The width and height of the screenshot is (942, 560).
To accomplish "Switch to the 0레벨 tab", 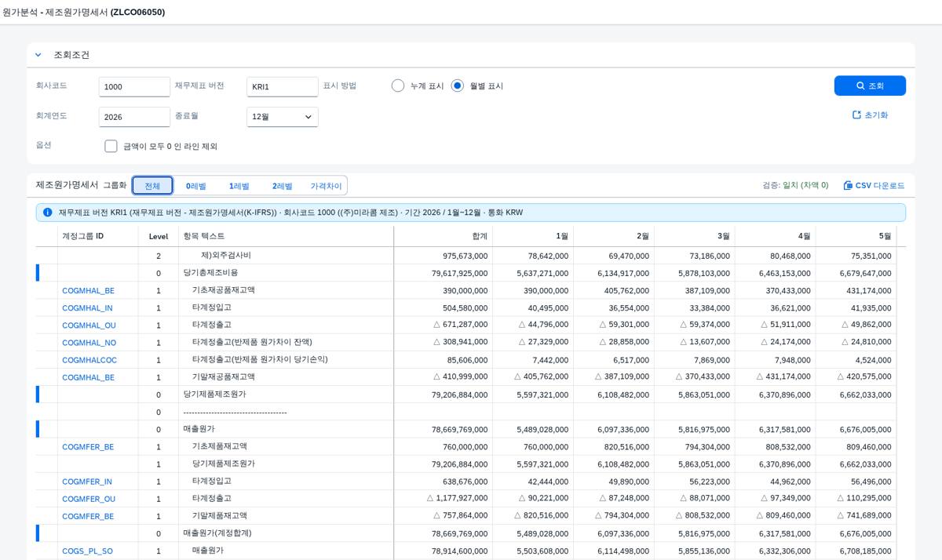I will [x=196, y=186].
